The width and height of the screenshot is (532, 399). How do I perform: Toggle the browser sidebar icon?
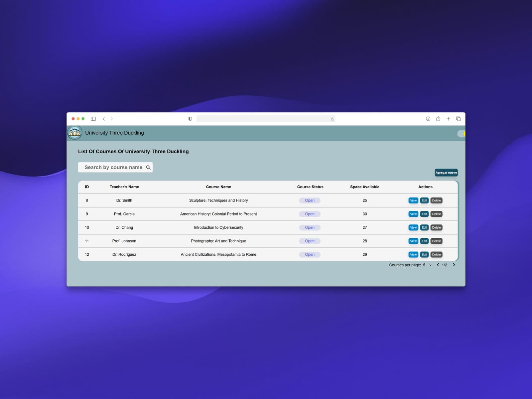(x=93, y=119)
